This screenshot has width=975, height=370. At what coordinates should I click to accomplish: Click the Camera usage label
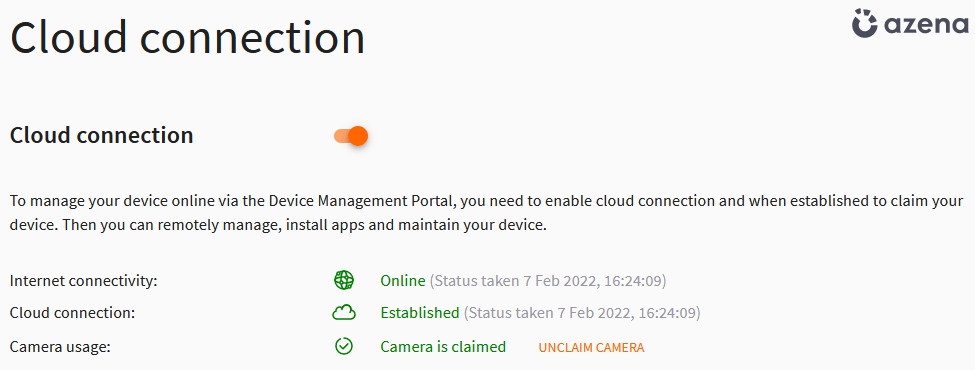[x=60, y=347]
